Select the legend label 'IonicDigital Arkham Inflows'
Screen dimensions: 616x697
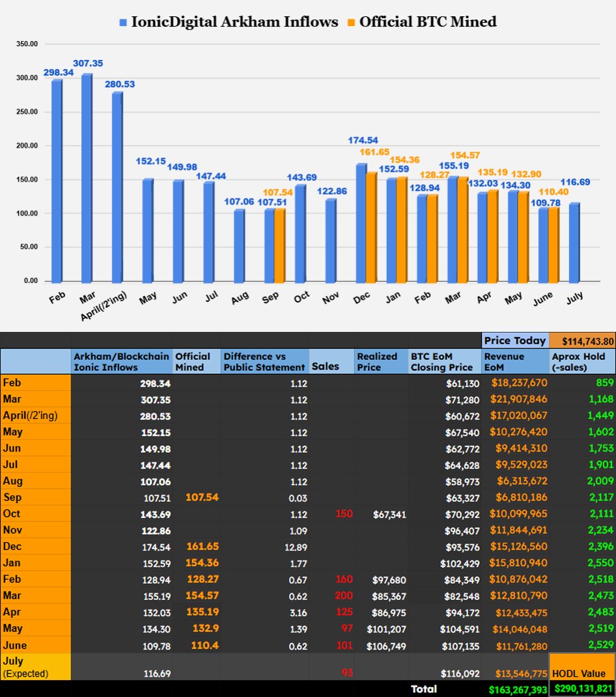[x=234, y=21]
